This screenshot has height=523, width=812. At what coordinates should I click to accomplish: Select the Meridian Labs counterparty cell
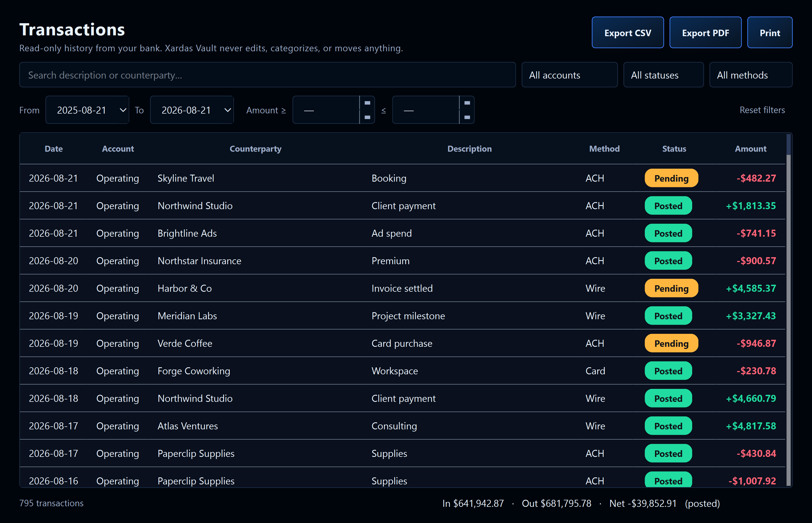pos(255,316)
